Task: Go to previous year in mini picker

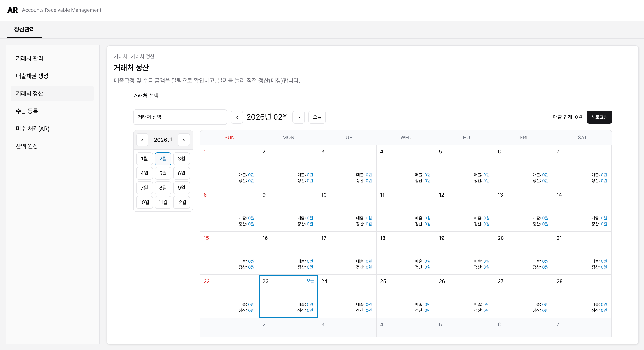Action: pyautogui.click(x=142, y=140)
